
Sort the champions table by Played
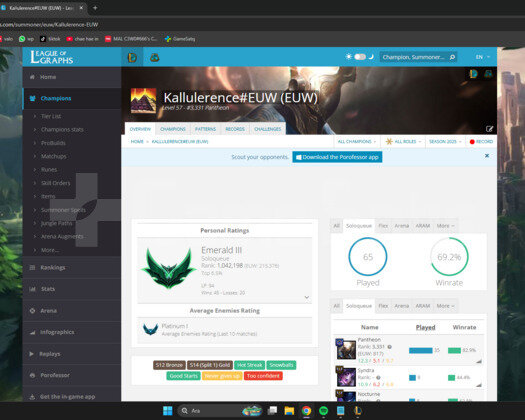(426, 327)
